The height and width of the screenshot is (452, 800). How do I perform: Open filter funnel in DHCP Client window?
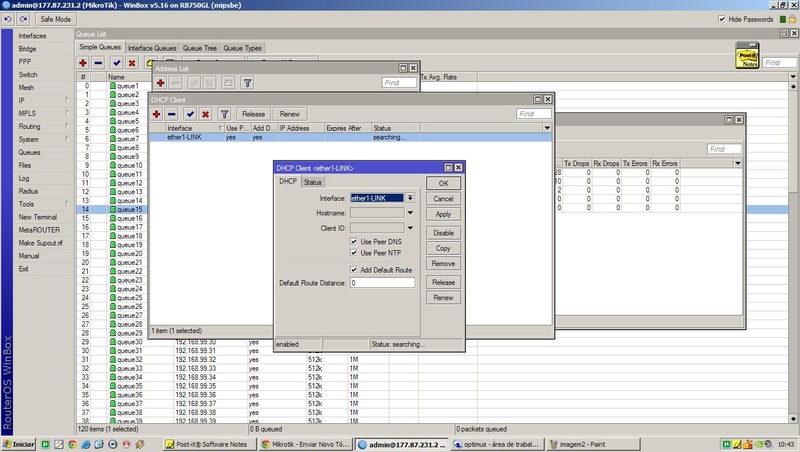tap(225, 114)
